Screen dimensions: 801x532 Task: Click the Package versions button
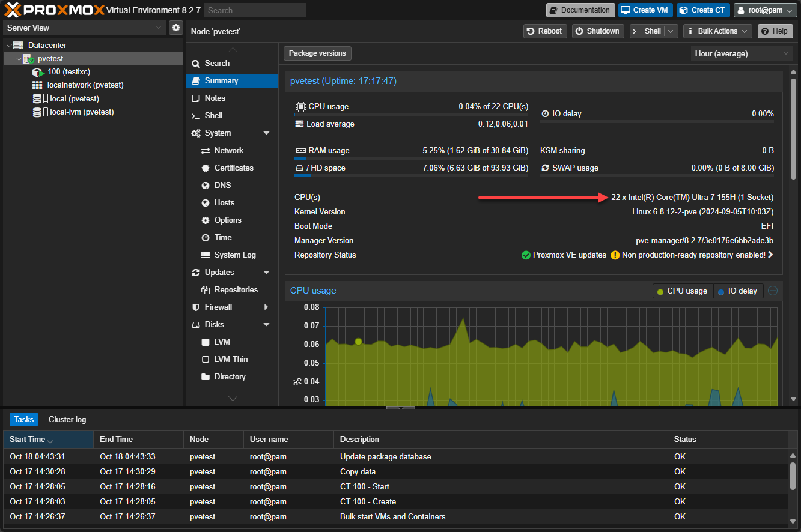pos(317,53)
